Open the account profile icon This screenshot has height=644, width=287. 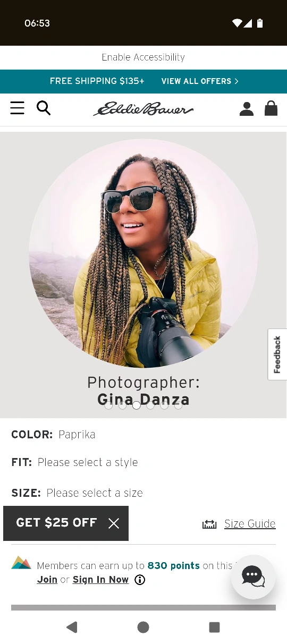246,109
